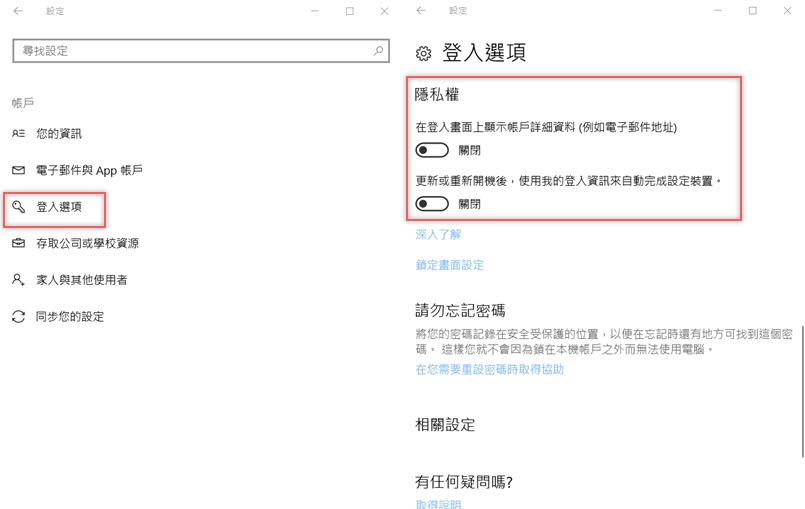Maximize the left Settings window
Viewport: 805px width, 509px height.
coord(350,11)
